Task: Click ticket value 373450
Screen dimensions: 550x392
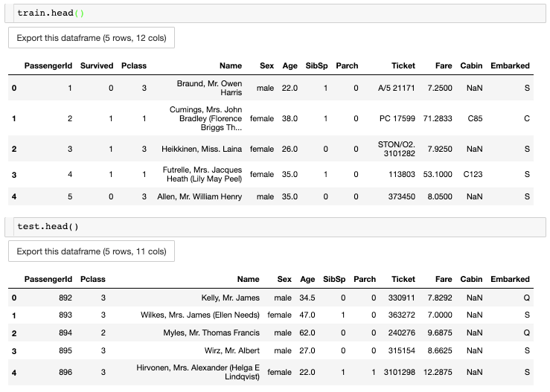Action: 402,196
